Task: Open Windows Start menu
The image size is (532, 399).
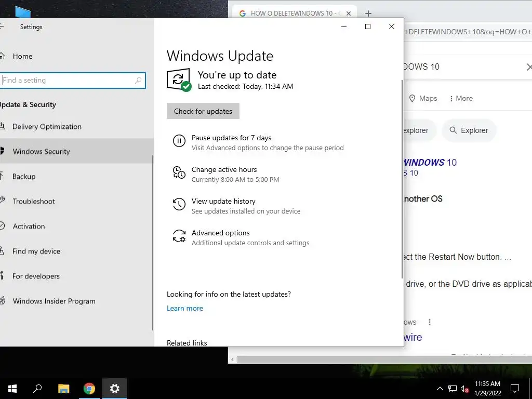Action: click(x=12, y=389)
